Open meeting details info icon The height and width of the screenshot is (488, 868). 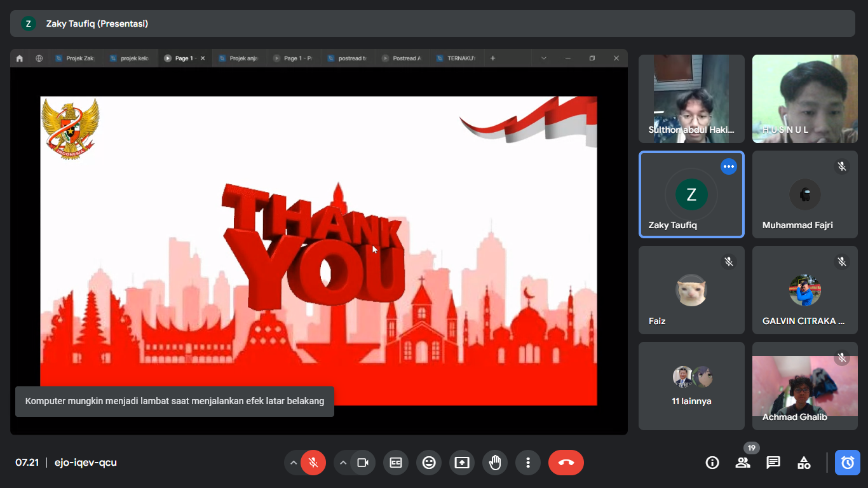[712, 463]
